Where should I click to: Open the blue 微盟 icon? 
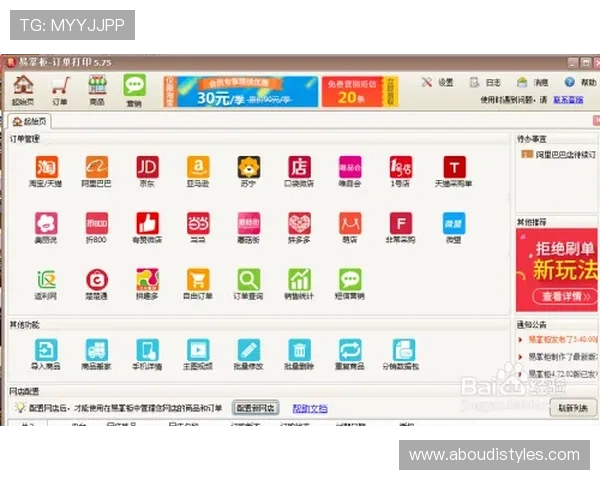(454, 223)
